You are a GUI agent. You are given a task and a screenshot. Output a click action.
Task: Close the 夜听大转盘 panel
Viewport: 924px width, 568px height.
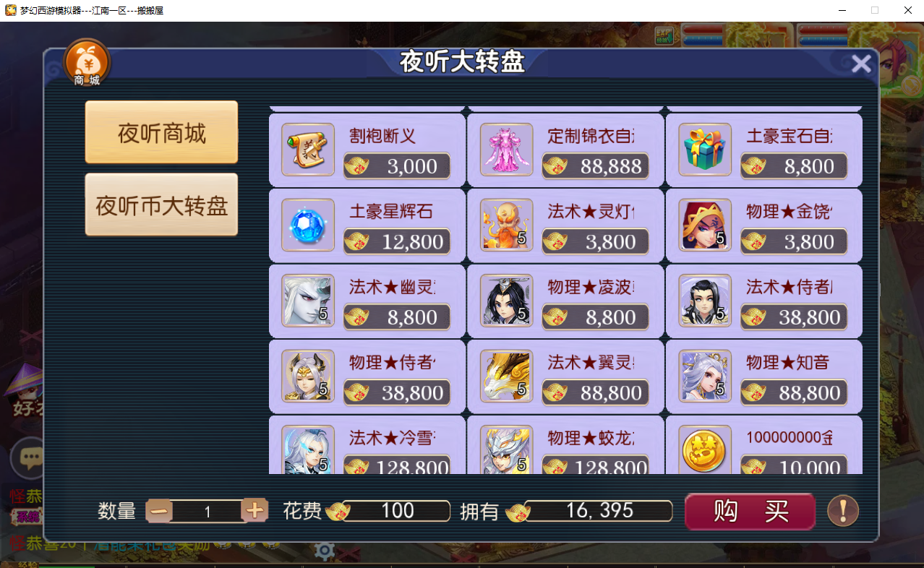[861, 64]
